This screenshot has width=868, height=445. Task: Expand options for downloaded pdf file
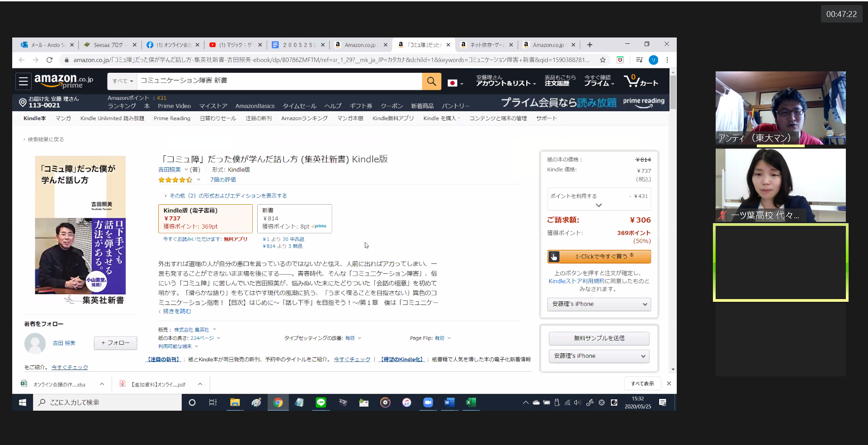click(200, 384)
